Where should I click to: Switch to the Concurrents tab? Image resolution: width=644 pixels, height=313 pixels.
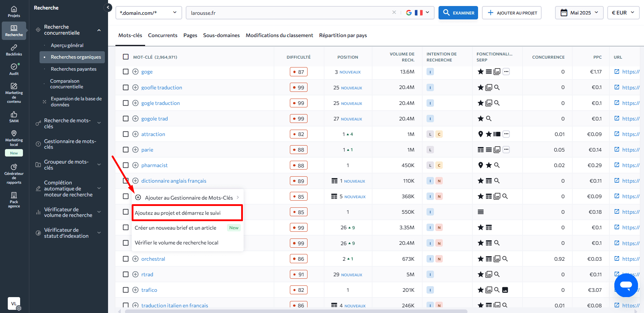coord(163,35)
